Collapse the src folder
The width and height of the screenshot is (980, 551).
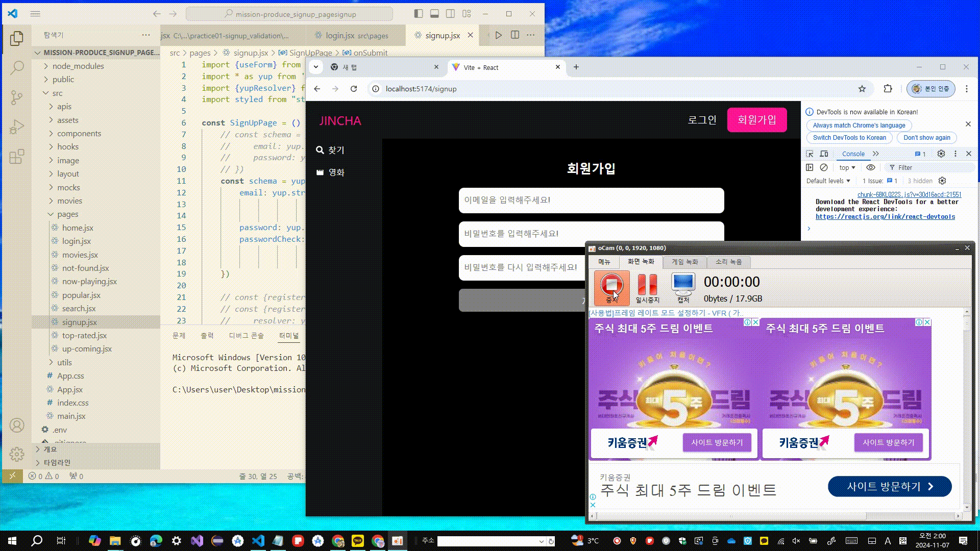tap(57, 93)
